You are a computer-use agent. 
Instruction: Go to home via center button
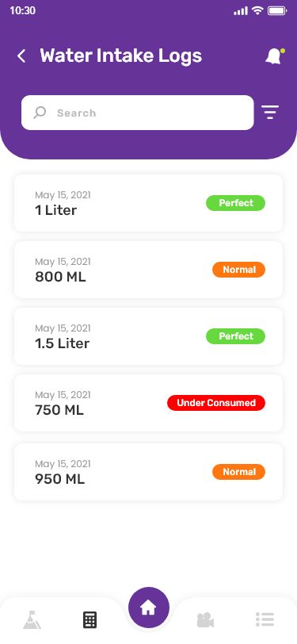[x=149, y=608]
